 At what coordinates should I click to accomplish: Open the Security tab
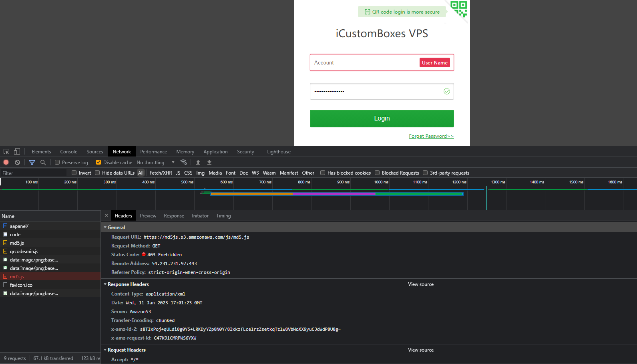point(245,152)
